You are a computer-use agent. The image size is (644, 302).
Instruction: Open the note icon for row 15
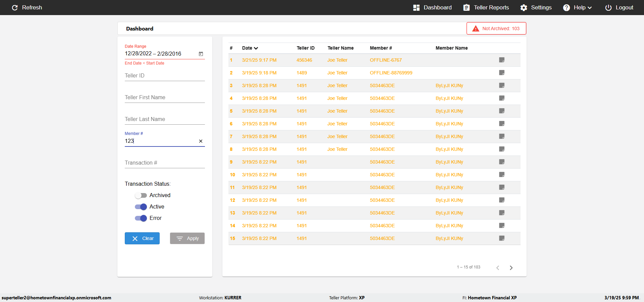click(x=502, y=238)
